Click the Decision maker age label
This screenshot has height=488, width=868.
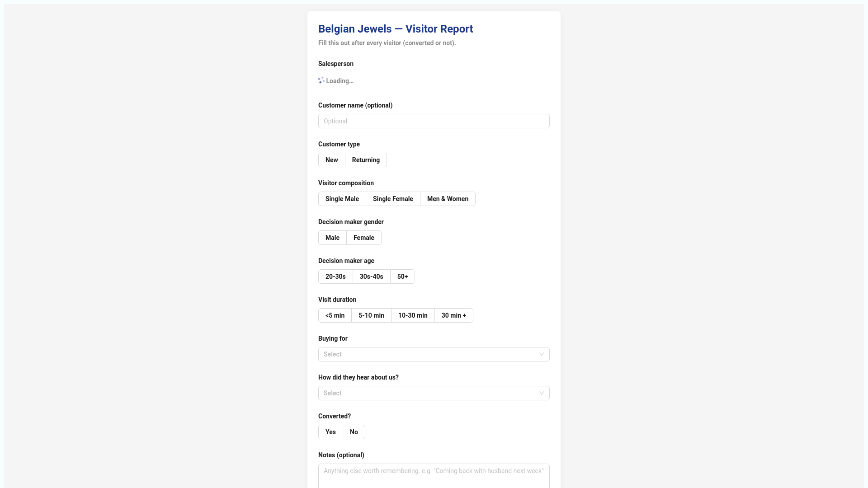[x=346, y=261]
